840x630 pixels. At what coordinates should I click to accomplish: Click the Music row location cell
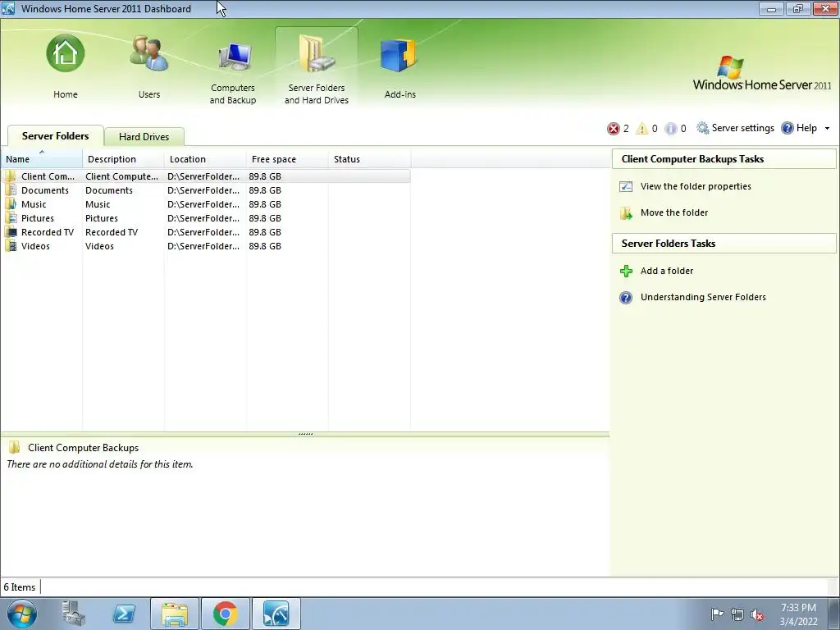[203, 204]
